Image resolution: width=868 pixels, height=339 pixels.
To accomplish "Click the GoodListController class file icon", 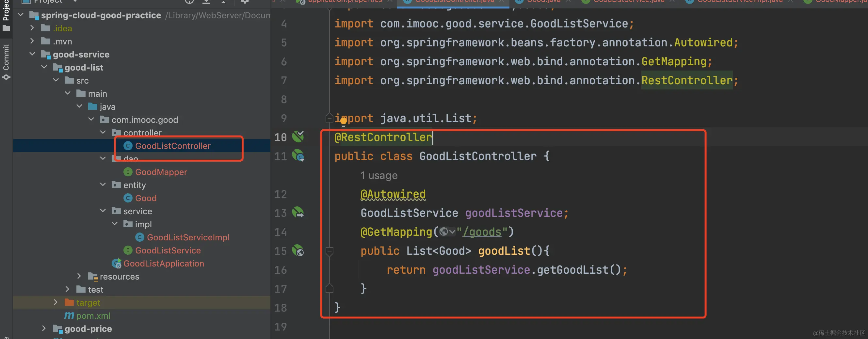I will 128,146.
